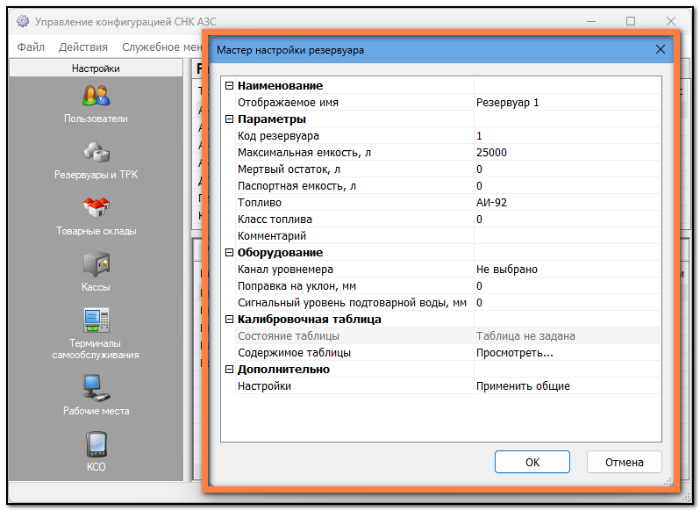Edit the Отображаемое имя value Резервуар 1
The image size is (700, 511).
click(x=567, y=102)
